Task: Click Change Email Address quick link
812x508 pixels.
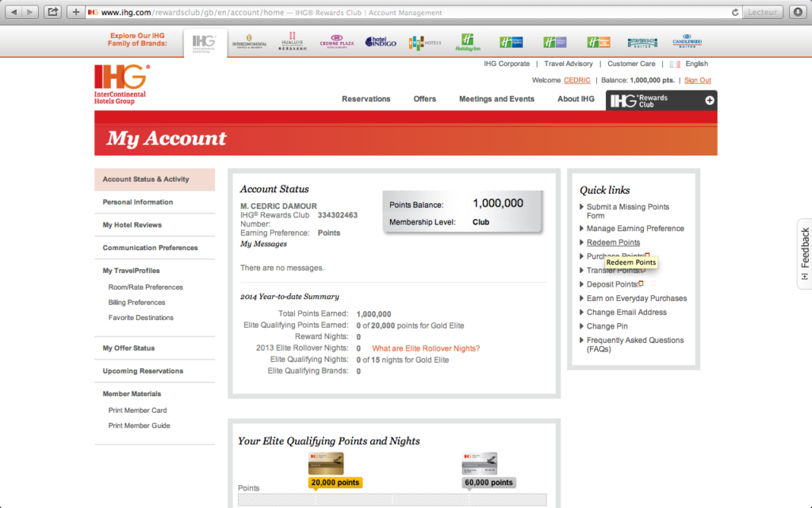Action: (x=626, y=313)
